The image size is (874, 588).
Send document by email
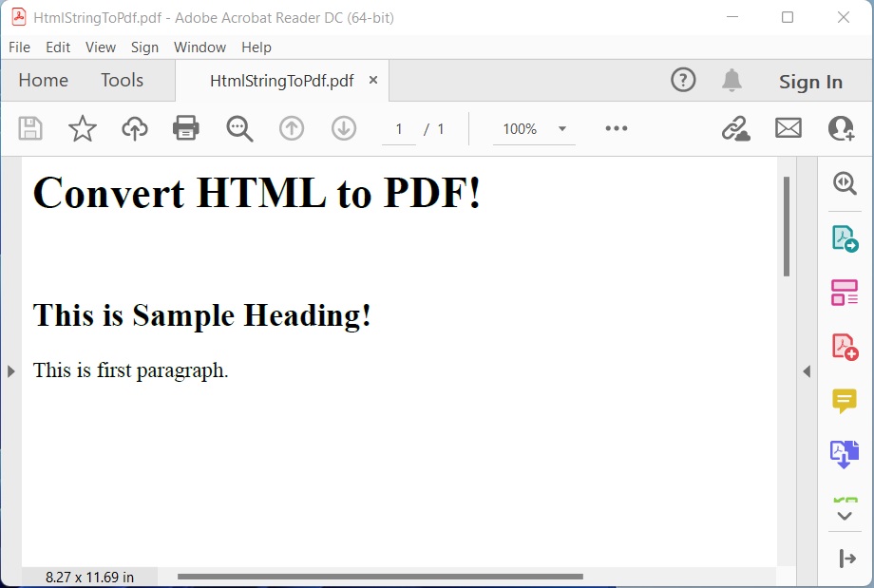click(x=788, y=128)
